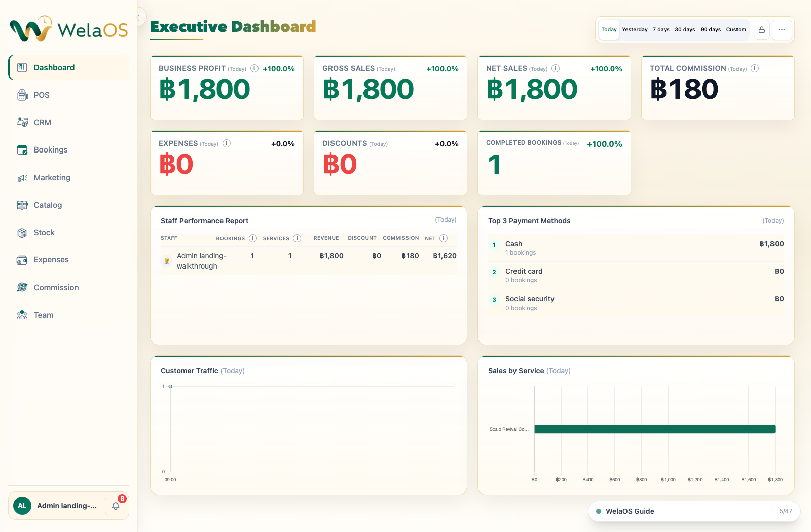Go to the Dashboard menu item
The width and height of the screenshot is (811, 532).
[x=69, y=67]
